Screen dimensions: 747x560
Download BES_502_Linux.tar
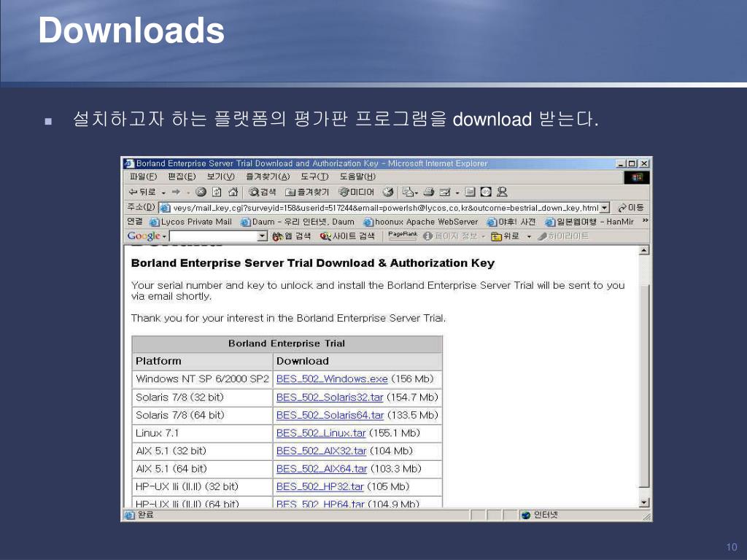[x=321, y=433]
